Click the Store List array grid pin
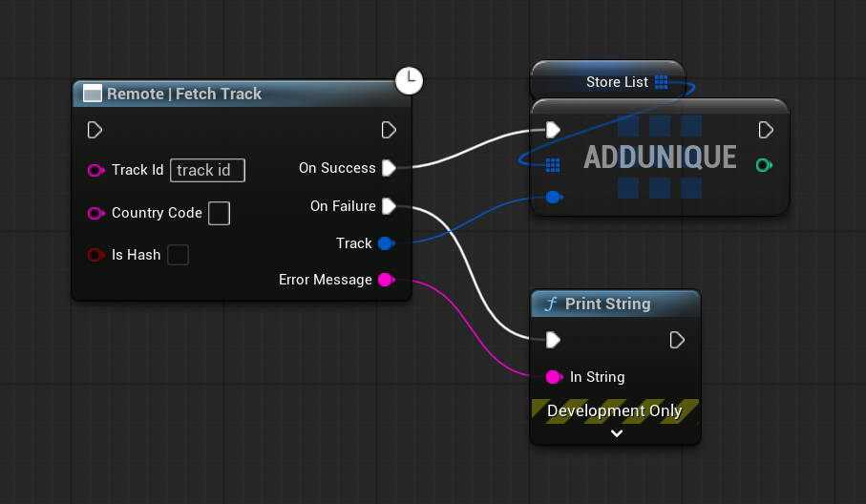Image resolution: width=866 pixels, height=504 pixels. pos(662,82)
